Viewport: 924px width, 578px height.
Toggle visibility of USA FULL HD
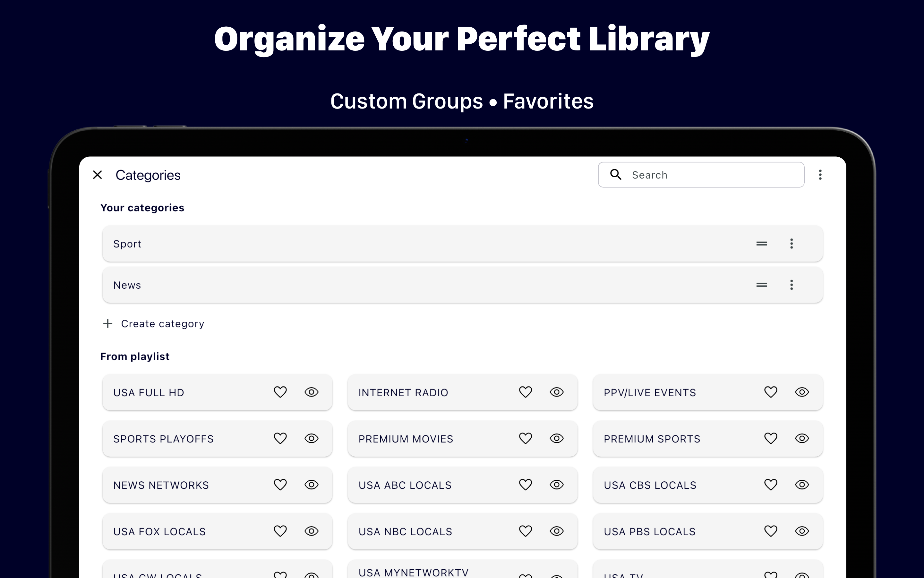pyautogui.click(x=312, y=392)
